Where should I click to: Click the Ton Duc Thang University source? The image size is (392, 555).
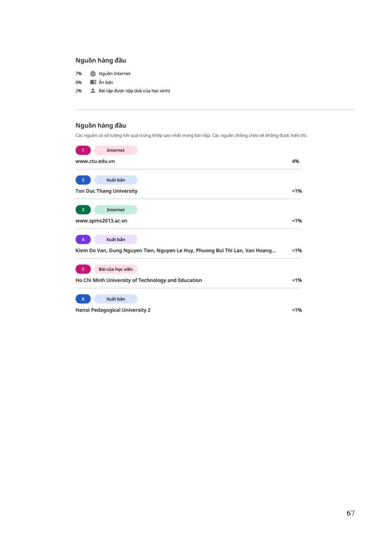107,191
